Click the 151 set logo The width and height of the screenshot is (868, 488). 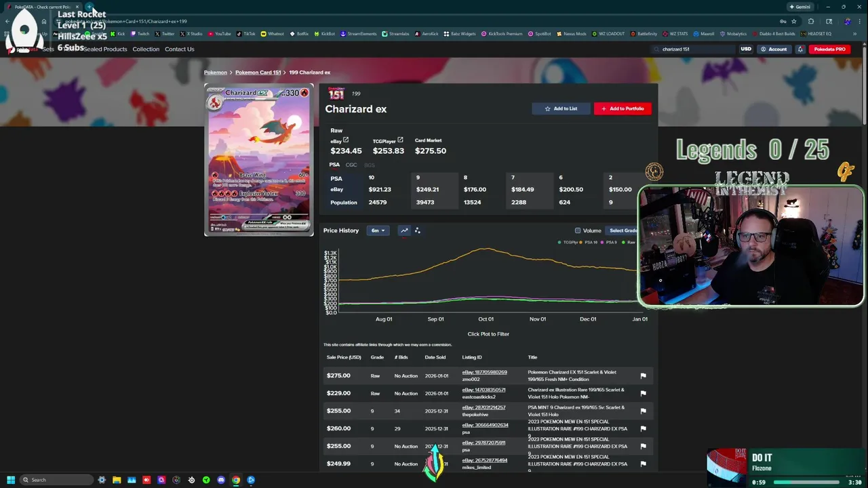[336, 94]
